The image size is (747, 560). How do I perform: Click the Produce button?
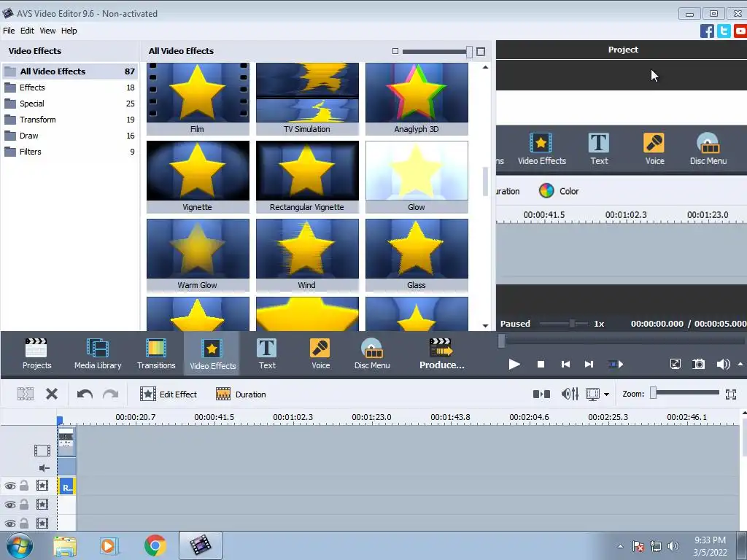tap(441, 354)
